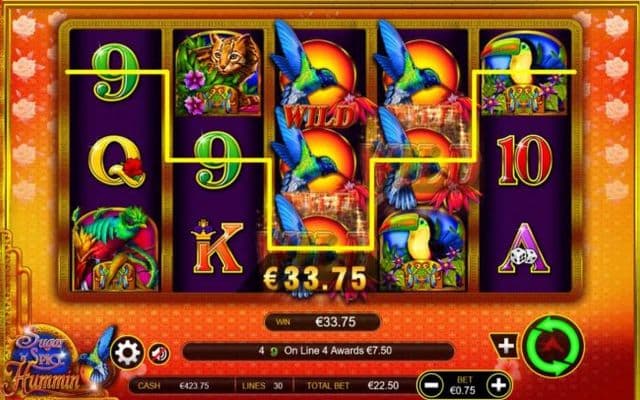
Task: Mute the game sound
Action: click(x=159, y=353)
